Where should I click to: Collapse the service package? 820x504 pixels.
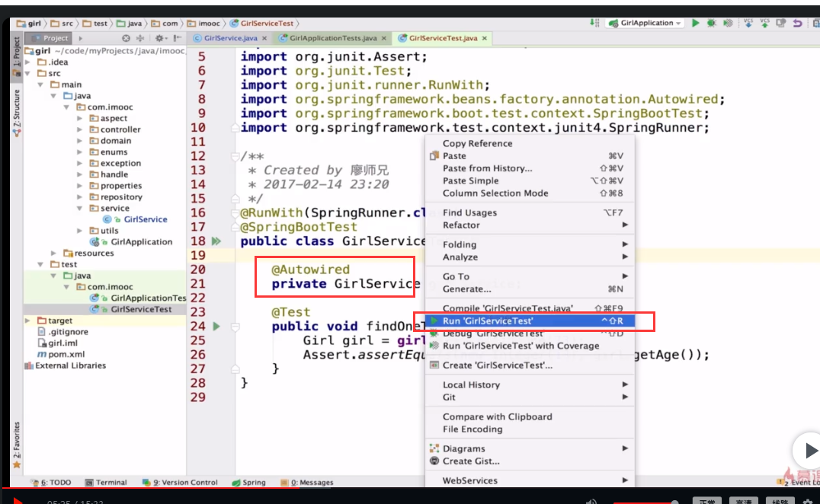79,209
